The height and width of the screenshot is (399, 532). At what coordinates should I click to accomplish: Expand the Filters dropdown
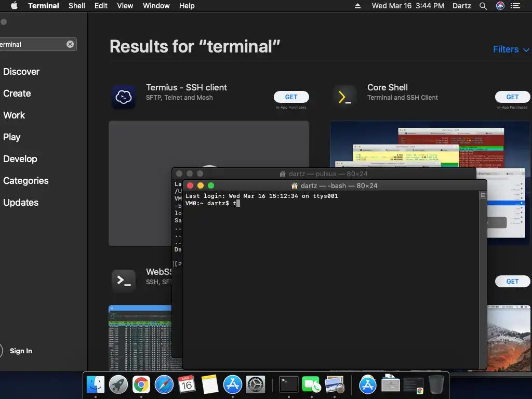[x=511, y=49]
